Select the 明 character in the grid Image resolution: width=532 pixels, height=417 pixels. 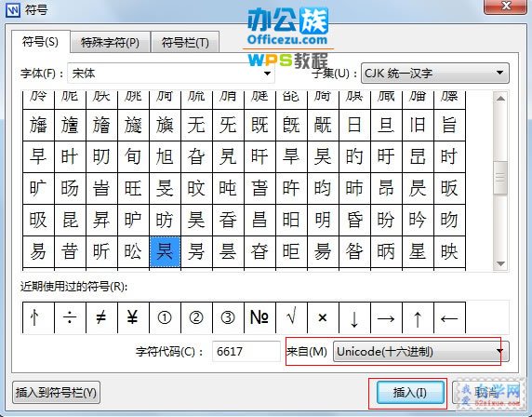323,220
